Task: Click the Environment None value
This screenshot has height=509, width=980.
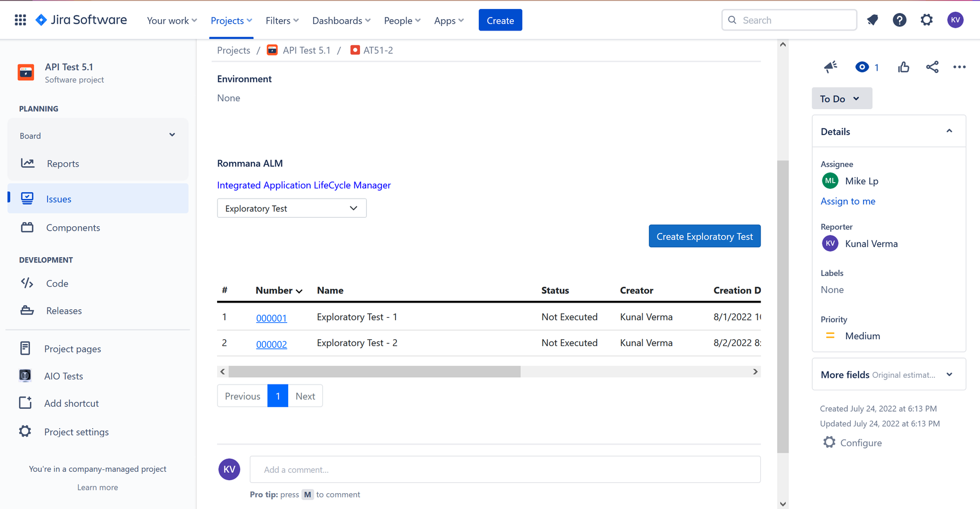Action: (228, 98)
